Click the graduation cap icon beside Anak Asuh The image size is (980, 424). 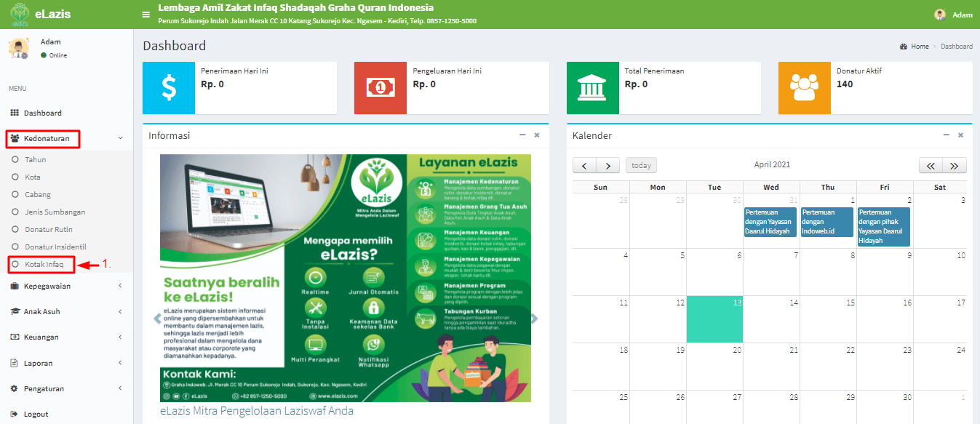pyautogui.click(x=16, y=311)
